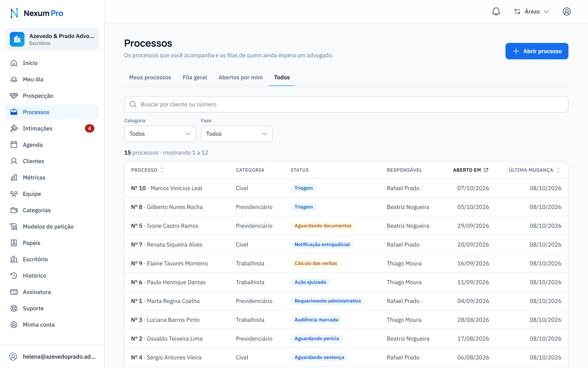Select the Todos tab
The height and width of the screenshot is (368, 588).
pos(282,77)
